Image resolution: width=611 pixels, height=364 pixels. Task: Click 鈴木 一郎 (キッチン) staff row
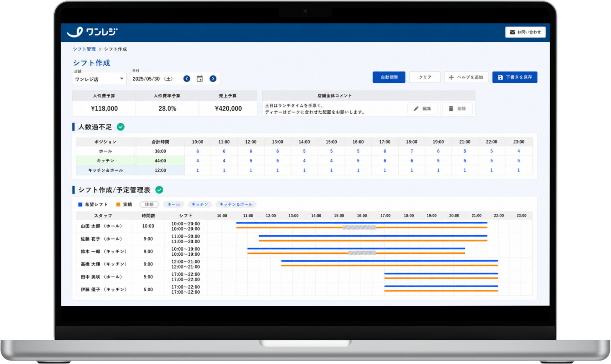tap(304, 251)
